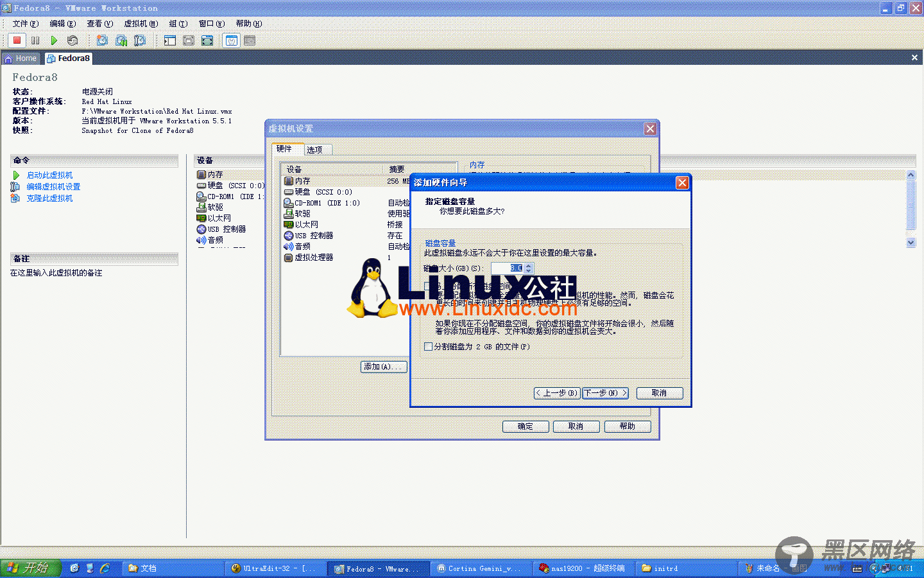Click 音频 speaker icon in main window
The image size is (924, 578).
pos(201,240)
